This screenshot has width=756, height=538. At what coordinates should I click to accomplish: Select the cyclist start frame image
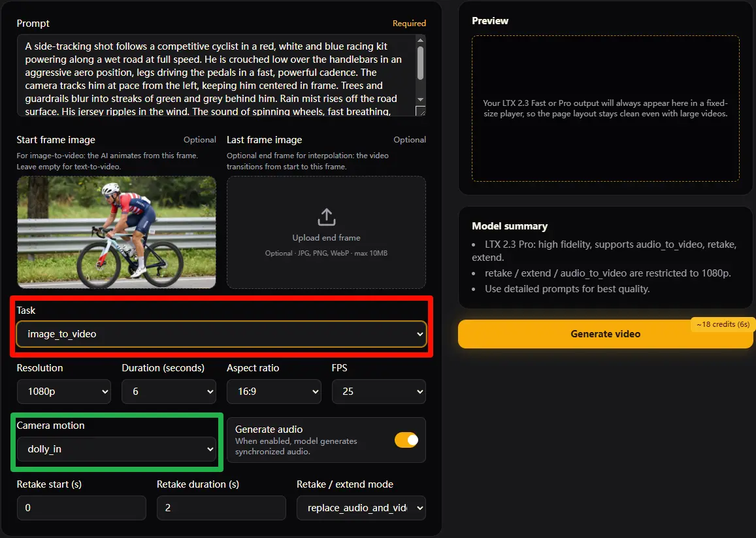pyautogui.click(x=116, y=232)
